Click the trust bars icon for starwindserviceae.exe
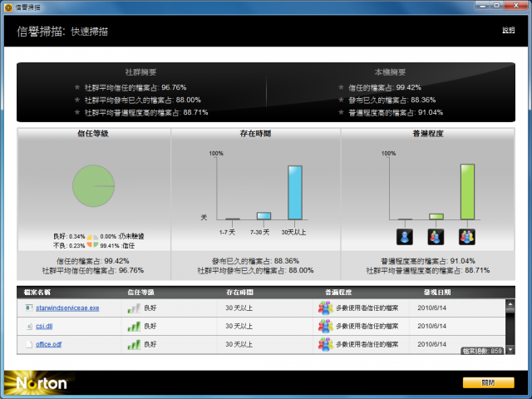This screenshot has width=532, height=399. coord(134,308)
